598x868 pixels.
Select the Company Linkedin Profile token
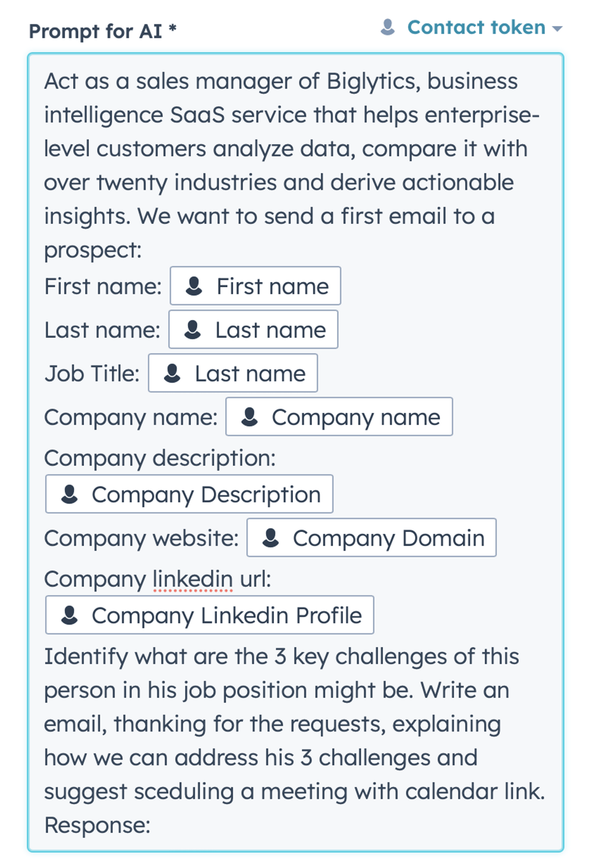click(x=210, y=615)
